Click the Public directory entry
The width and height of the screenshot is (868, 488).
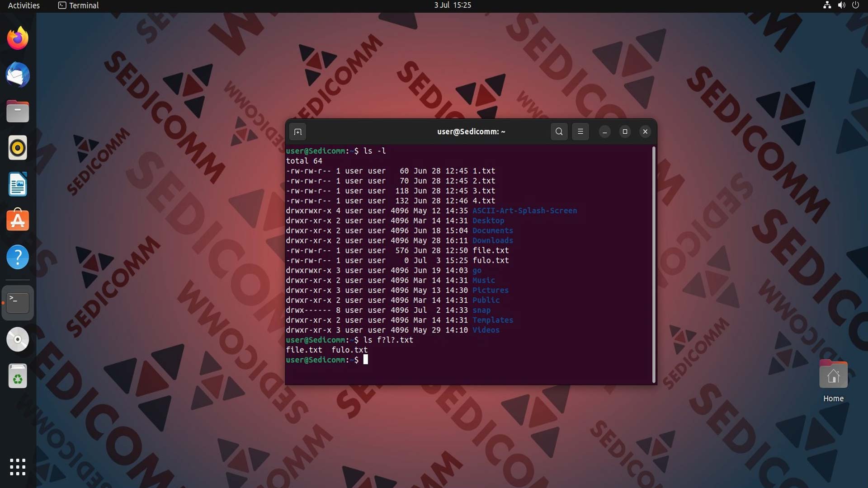(486, 300)
